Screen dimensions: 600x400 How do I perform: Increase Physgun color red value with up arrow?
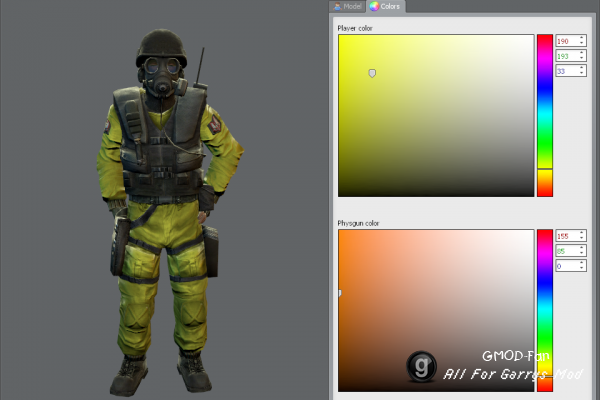(x=582, y=233)
